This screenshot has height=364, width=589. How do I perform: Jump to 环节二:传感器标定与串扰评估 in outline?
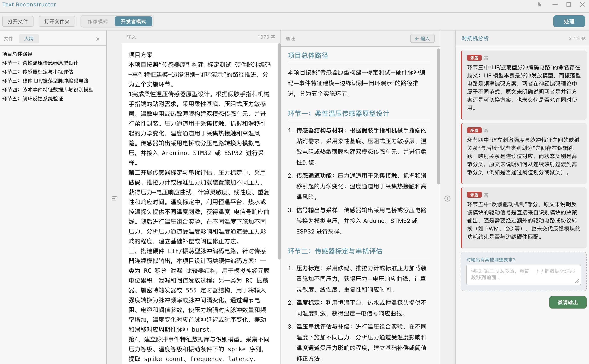(38, 72)
